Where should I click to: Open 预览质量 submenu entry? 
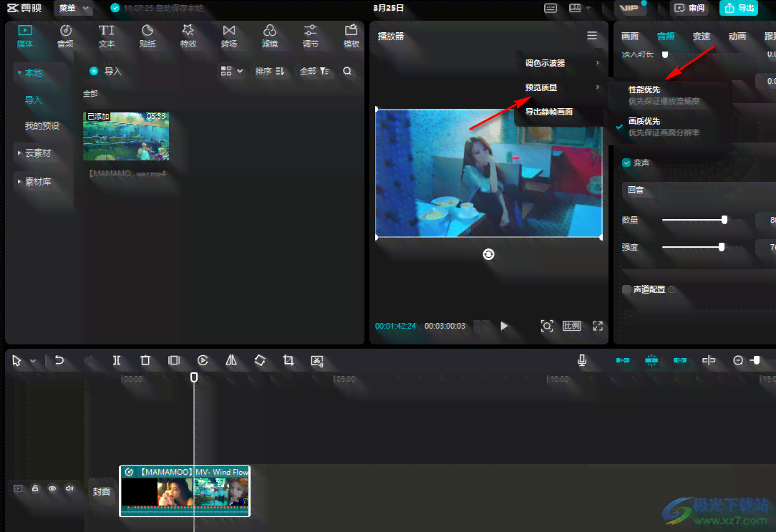point(561,87)
